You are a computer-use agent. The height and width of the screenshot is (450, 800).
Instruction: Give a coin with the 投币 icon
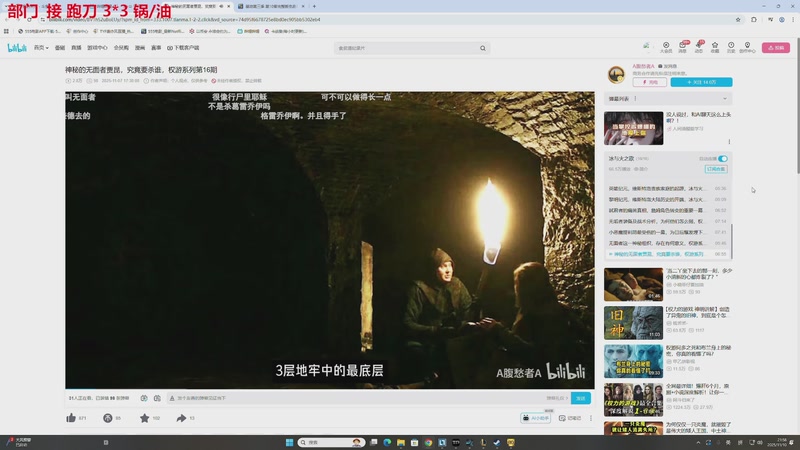tap(108, 418)
